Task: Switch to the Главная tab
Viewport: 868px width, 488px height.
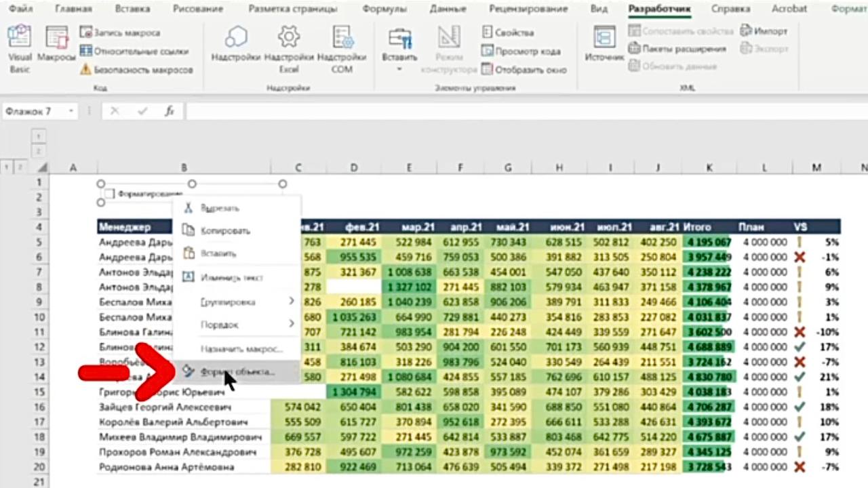Action: click(x=73, y=9)
